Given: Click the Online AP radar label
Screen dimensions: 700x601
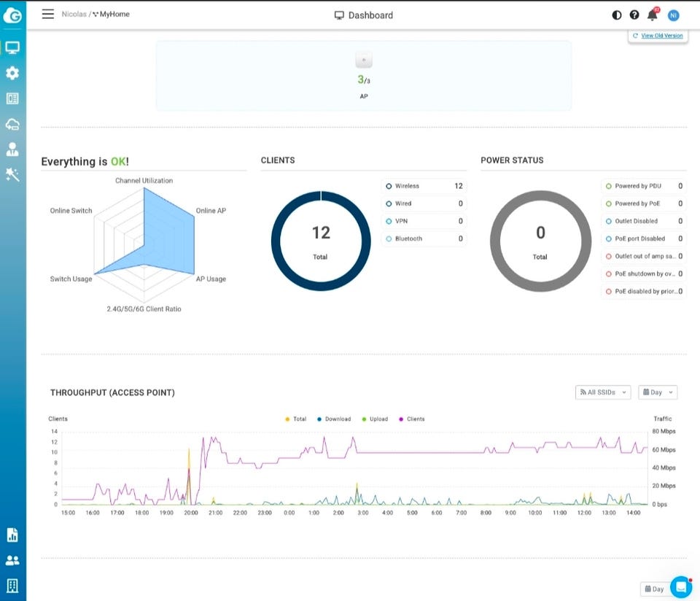Looking at the screenshot, I should pyautogui.click(x=211, y=211).
